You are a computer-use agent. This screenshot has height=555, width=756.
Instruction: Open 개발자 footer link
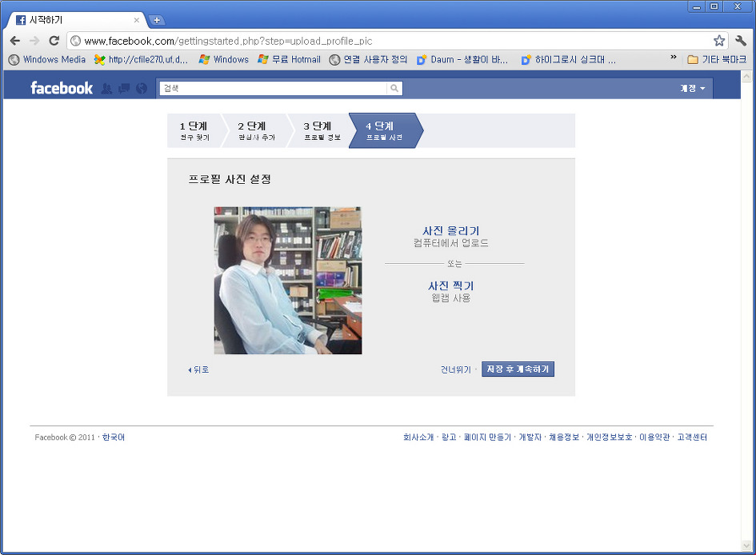pos(530,437)
